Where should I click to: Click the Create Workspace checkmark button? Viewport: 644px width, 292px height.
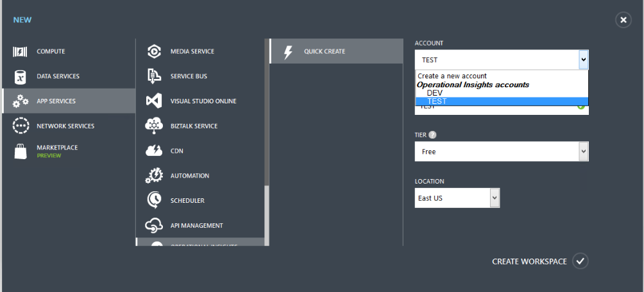click(580, 261)
